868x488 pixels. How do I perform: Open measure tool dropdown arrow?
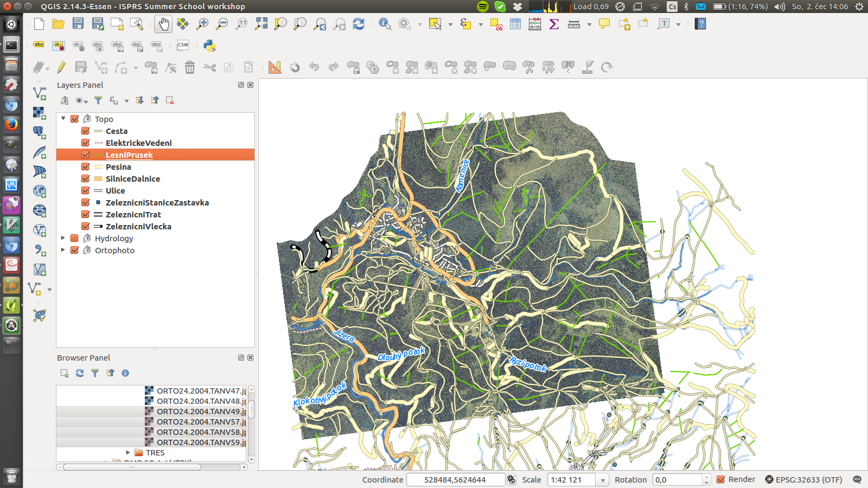tap(589, 24)
